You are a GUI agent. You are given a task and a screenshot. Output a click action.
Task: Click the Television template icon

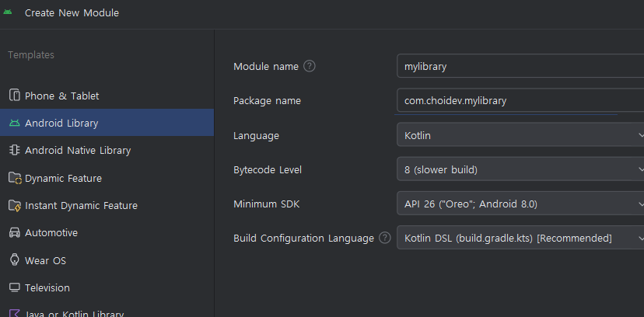(14, 287)
